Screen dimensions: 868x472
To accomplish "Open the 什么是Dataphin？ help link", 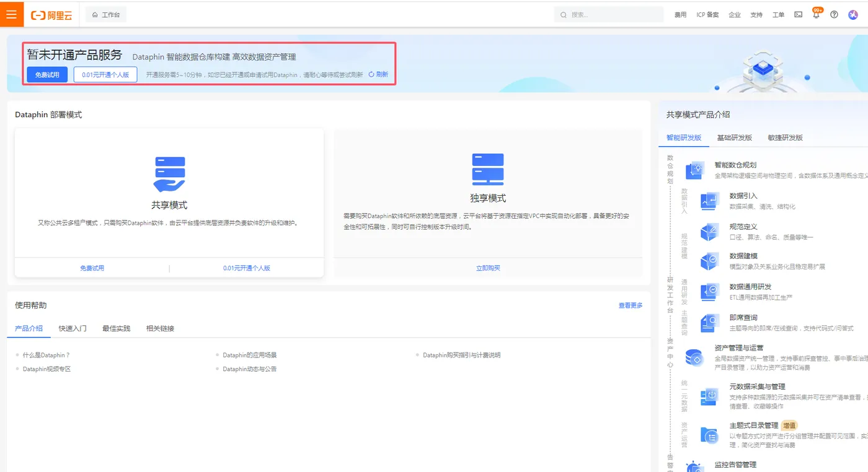I will click(x=46, y=356).
